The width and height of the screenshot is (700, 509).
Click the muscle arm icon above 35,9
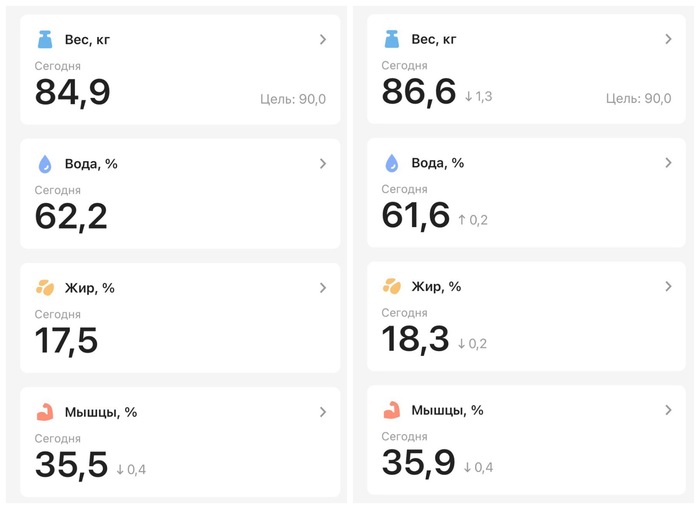click(392, 410)
